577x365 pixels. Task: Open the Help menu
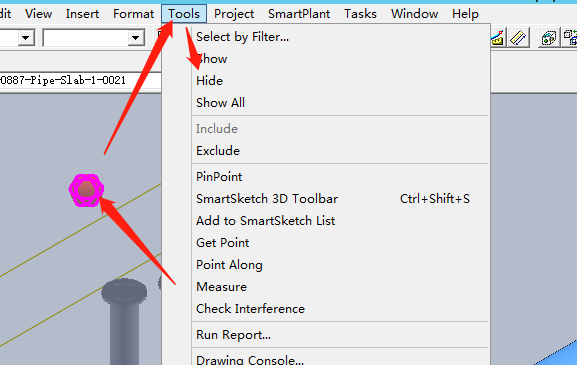(x=465, y=14)
